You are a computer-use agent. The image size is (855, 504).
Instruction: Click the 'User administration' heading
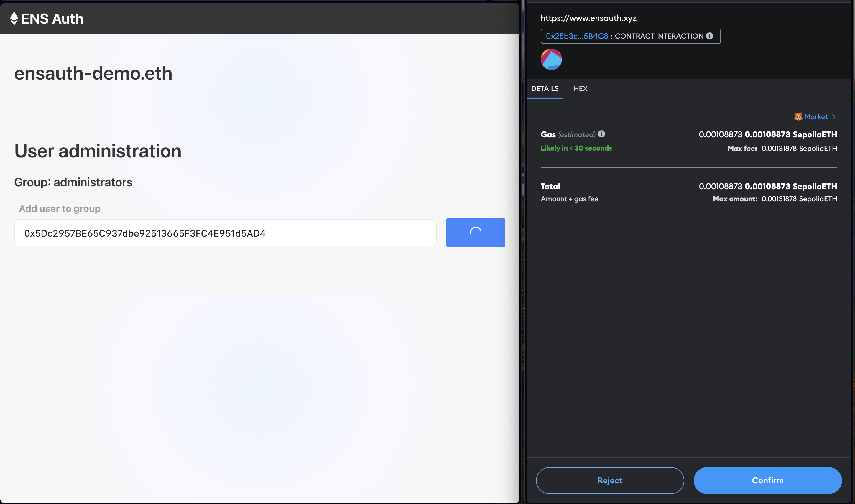pos(98,151)
